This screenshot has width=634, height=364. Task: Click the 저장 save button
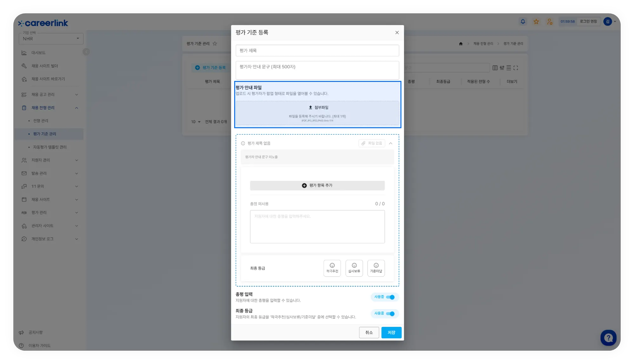pyautogui.click(x=391, y=333)
